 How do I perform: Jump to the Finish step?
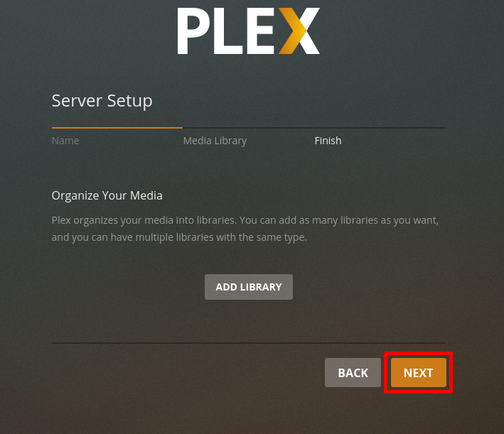tap(328, 141)
